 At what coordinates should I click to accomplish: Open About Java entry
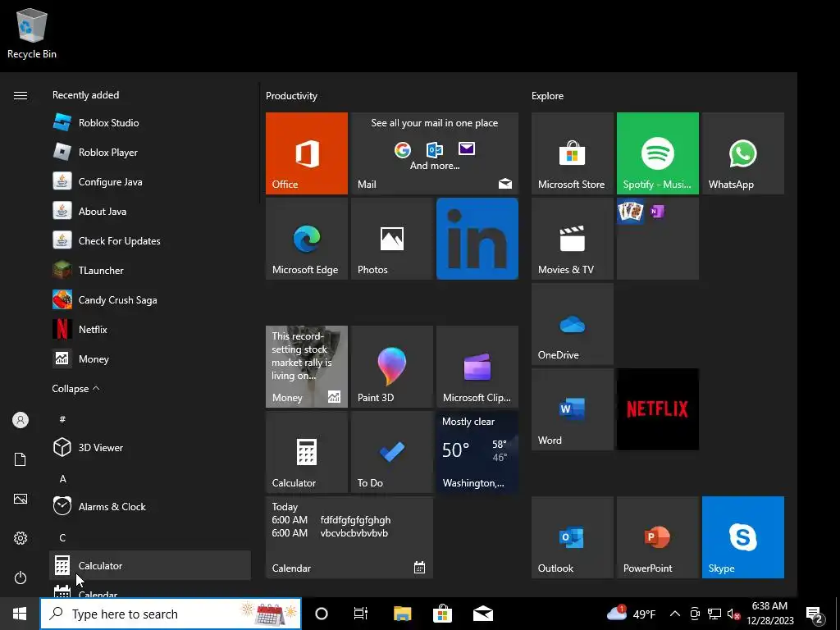coord(150,211)
